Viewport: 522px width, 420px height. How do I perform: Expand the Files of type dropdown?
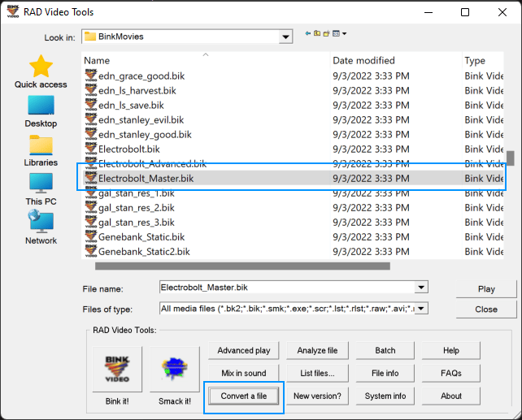click(x=420, y=309)
